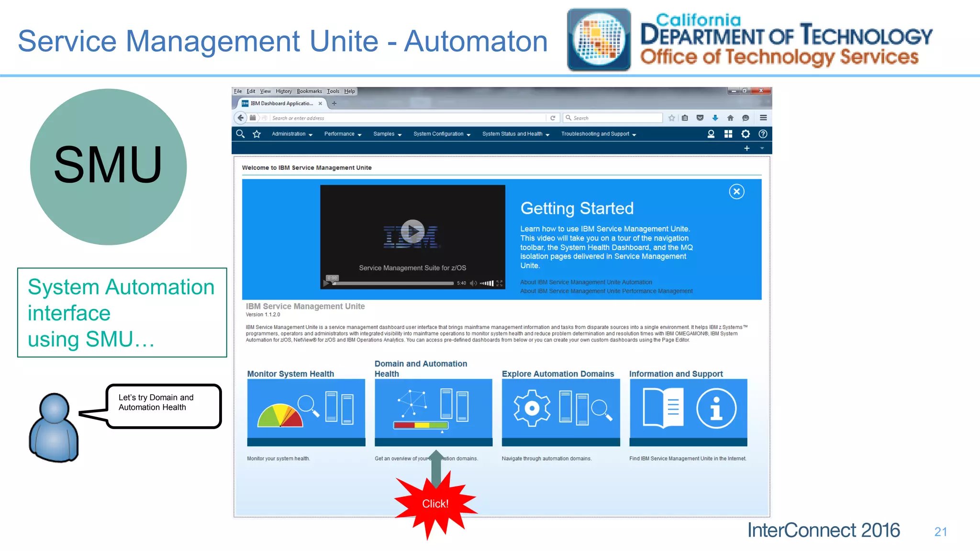Viewport: 980px width, 551px height.
Task: Open About IBM Service Management Unite Automation link
Action: click(x=586, y=282)
